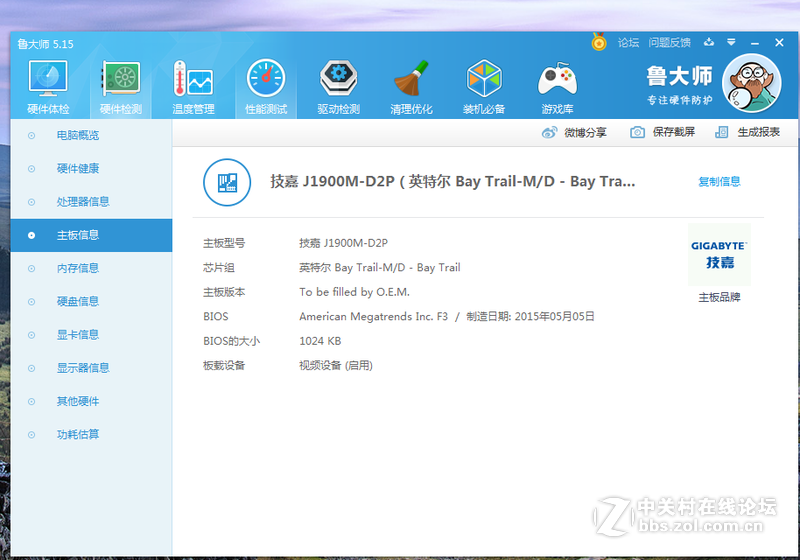Click the round motherboard icon beside title
The height and width of the screenshot is (560, 800).
(227, 182)
